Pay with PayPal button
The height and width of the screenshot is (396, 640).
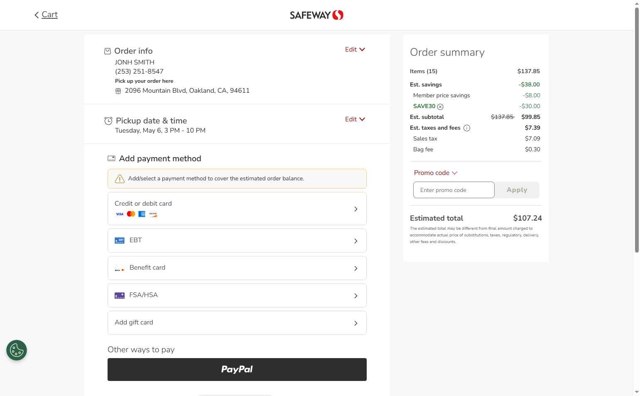[x=237, y=369]
